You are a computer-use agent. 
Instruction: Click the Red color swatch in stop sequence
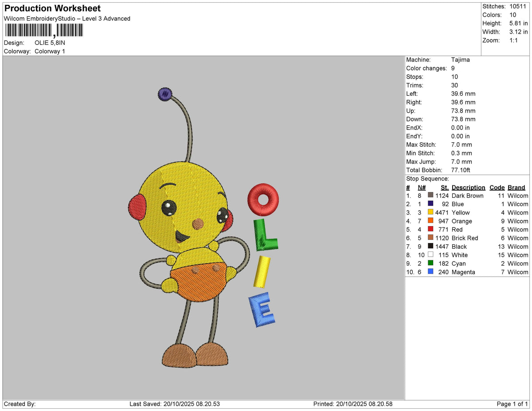click(x=430, y=229)
